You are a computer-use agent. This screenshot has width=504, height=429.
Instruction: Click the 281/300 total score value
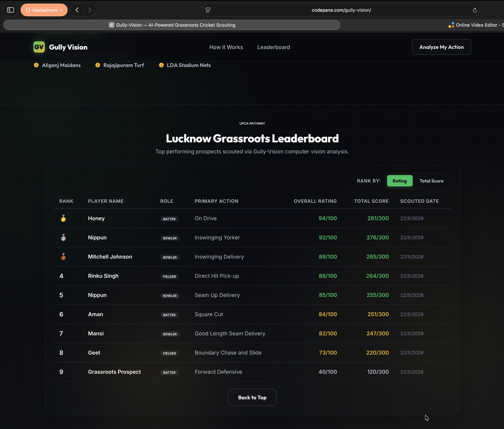[x=378, y=218]
